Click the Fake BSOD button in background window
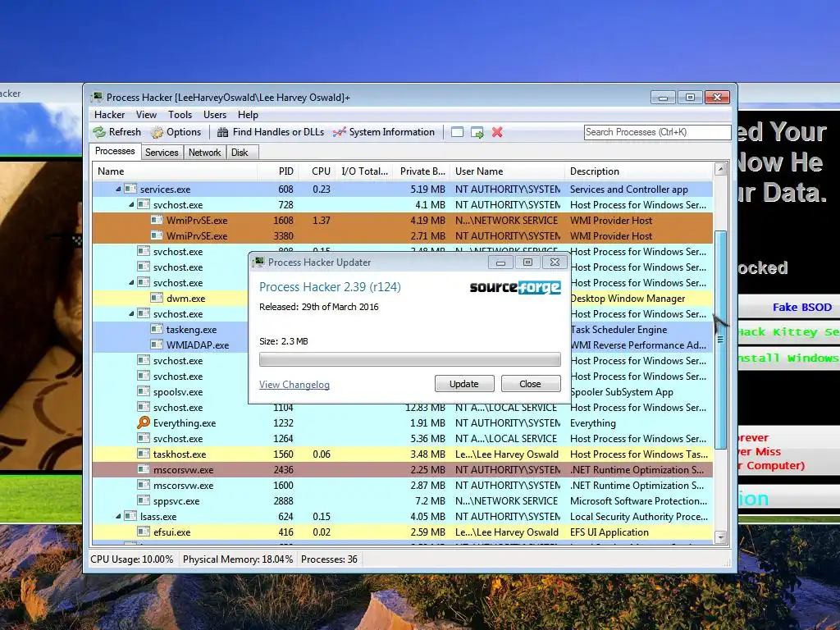The width and height of the screenshot is (840, 630). pyautogui.click(x=788, y=308)
